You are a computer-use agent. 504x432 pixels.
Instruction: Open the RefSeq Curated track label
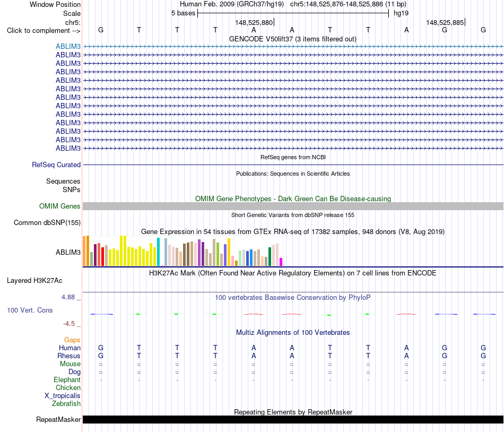(56, 165)
